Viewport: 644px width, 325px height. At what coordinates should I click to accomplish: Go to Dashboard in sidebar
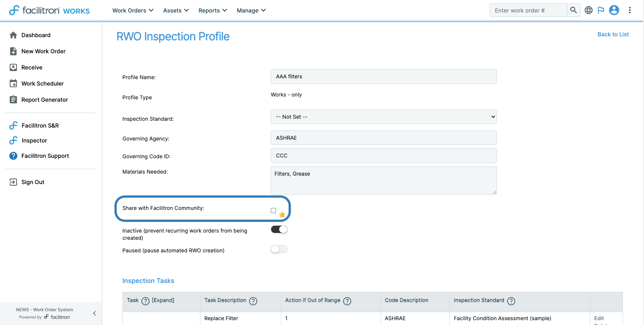click(36, 35)
